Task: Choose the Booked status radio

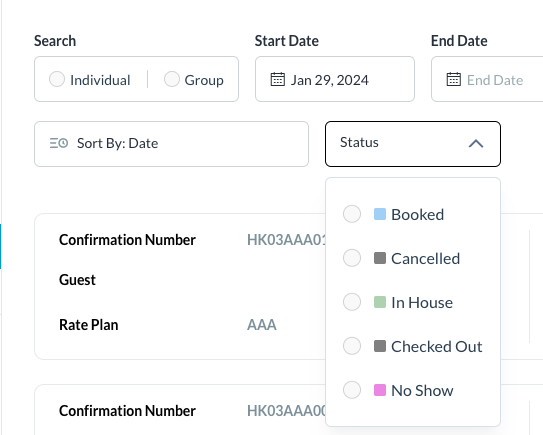Action: 352,214
